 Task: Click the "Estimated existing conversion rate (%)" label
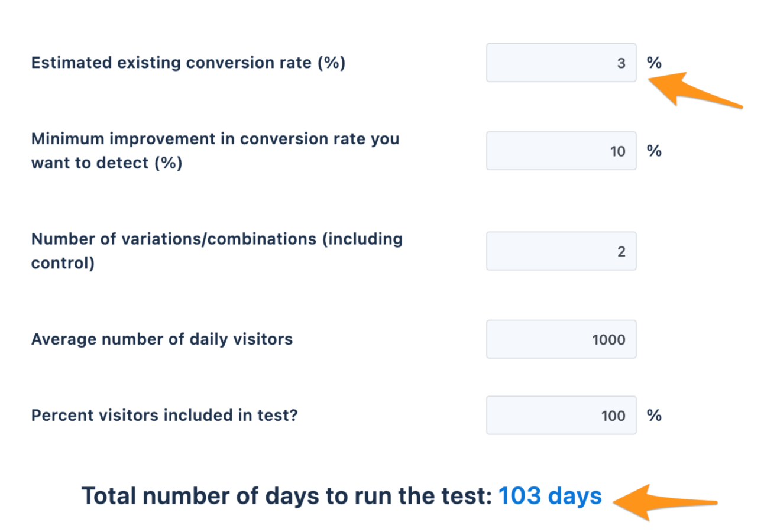pyautogui.click(x=188, y=63)
